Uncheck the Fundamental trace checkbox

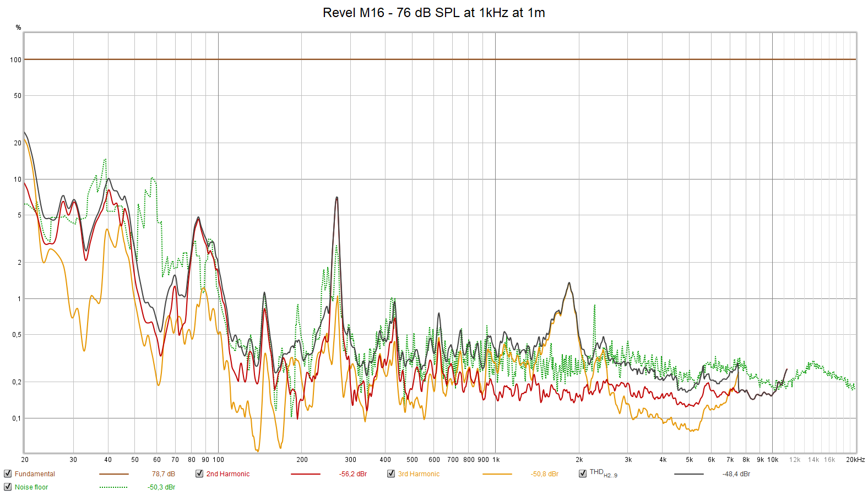pos(8,474)
